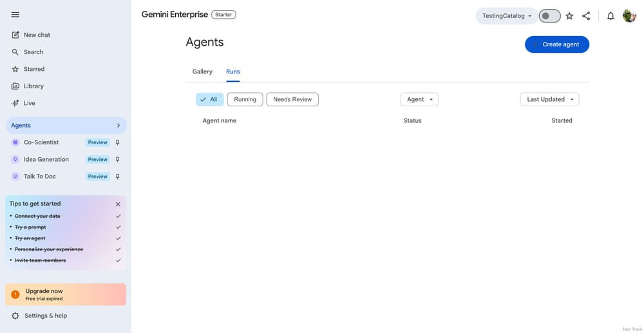Open Live from sidebar

29,103
